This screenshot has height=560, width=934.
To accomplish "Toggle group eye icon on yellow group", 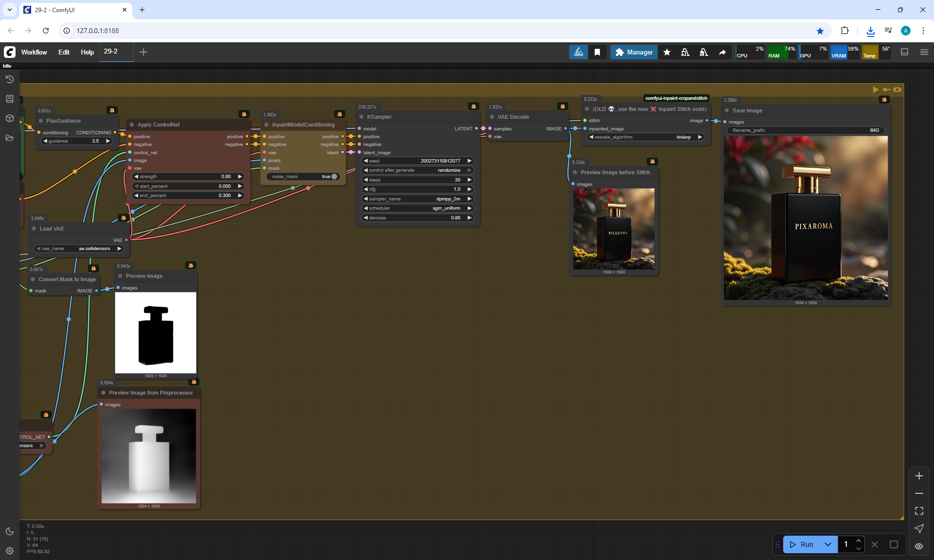I will coord(898,90).
